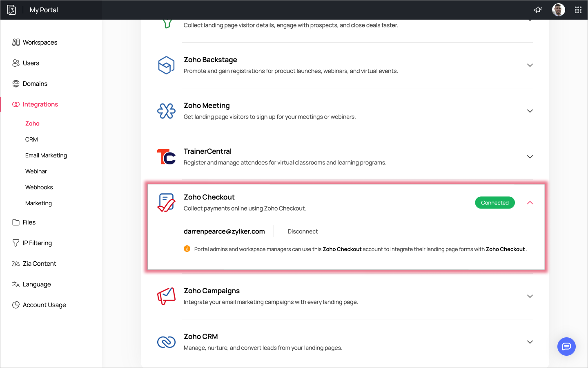Viewport: 588px width, 368px height.
Task: Select the Webhooks sub-item
Action: click(x=39, y=187)
